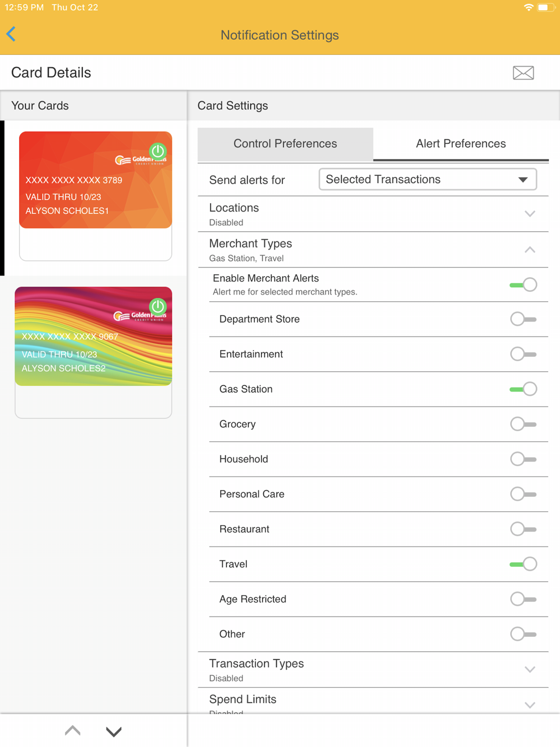Tap the back arrow in the header

tap(11, 34)
